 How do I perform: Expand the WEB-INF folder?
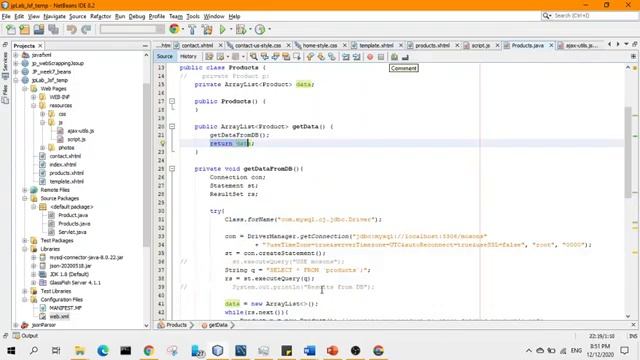tap(33, 97)
